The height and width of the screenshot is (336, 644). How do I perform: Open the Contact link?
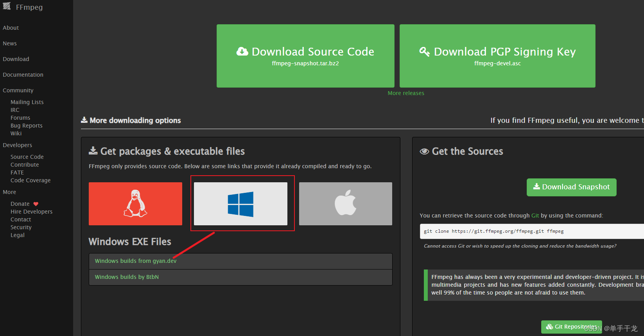pyautogui.click(x=21, y=219)
